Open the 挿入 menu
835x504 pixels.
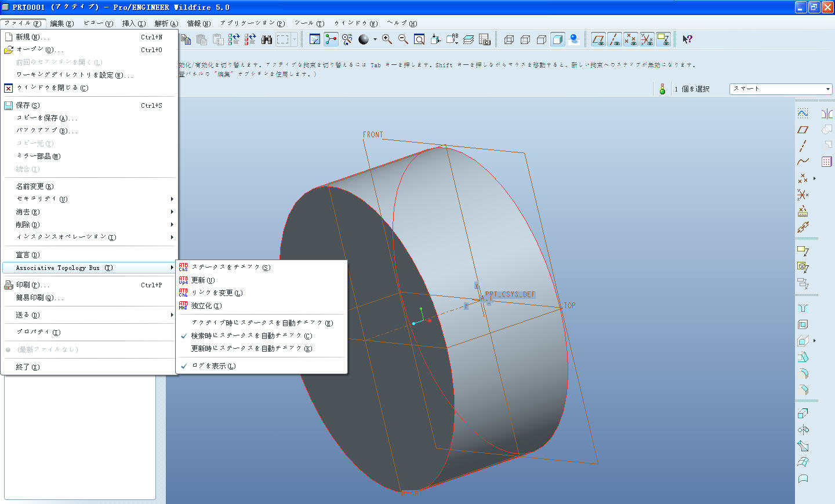pyautogui.click(x=133, y=24)
